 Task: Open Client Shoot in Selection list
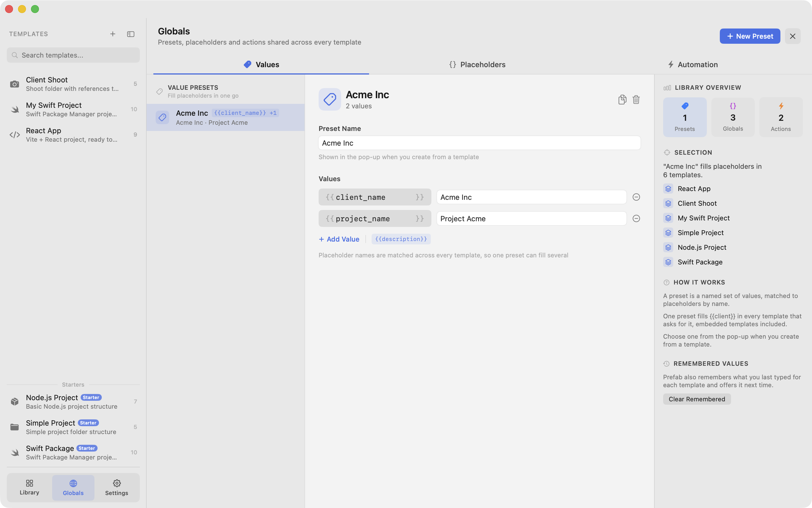[x=690, y=203]
